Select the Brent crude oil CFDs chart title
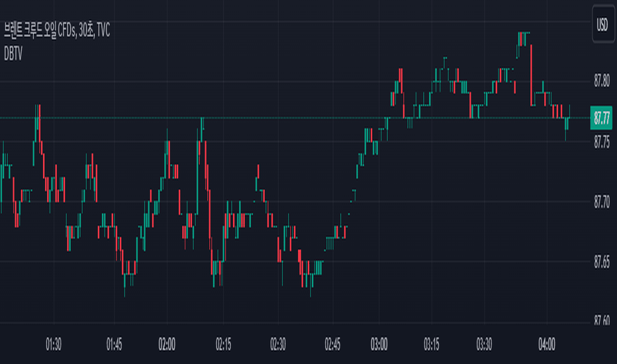The image size is (617, 364). (57, 30)
